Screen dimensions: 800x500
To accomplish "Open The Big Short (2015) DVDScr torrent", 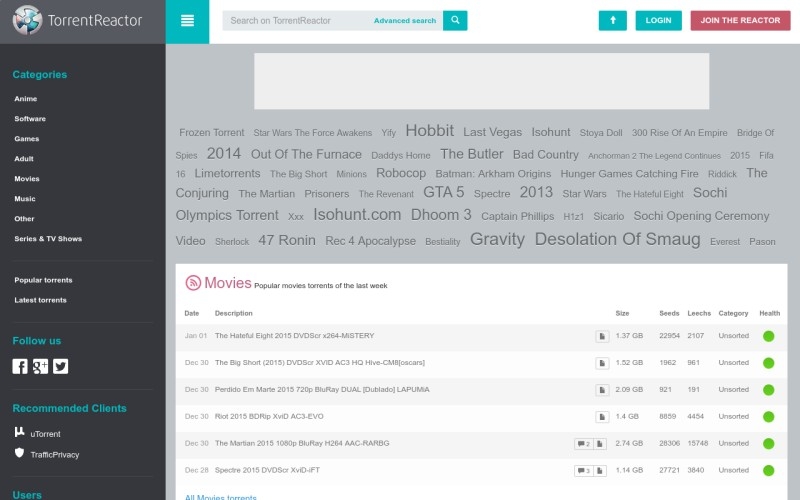I will point(320,363).
